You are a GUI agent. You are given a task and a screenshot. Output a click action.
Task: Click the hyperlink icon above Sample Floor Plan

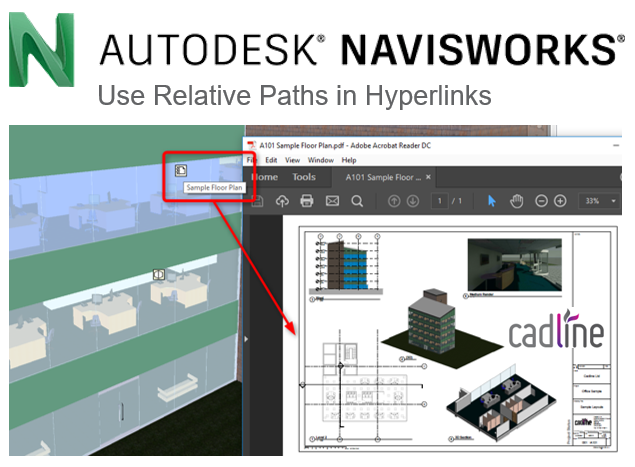tap(181, 170)
